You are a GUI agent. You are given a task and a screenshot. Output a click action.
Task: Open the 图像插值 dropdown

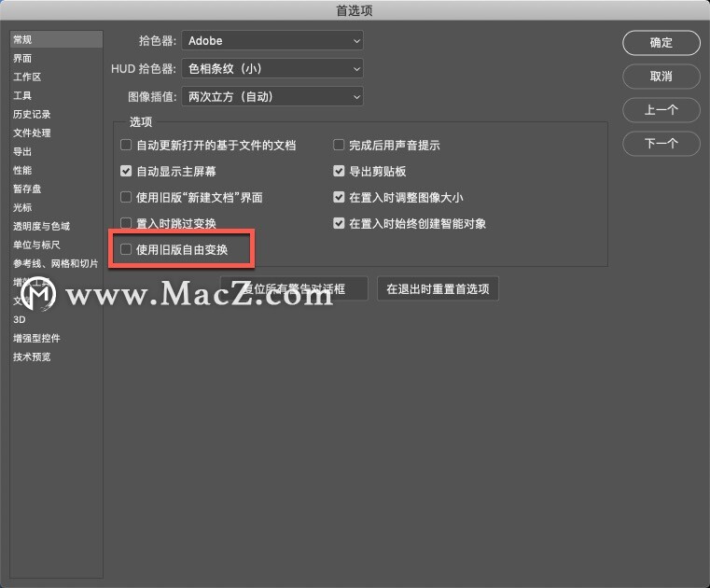click(272, 96)
